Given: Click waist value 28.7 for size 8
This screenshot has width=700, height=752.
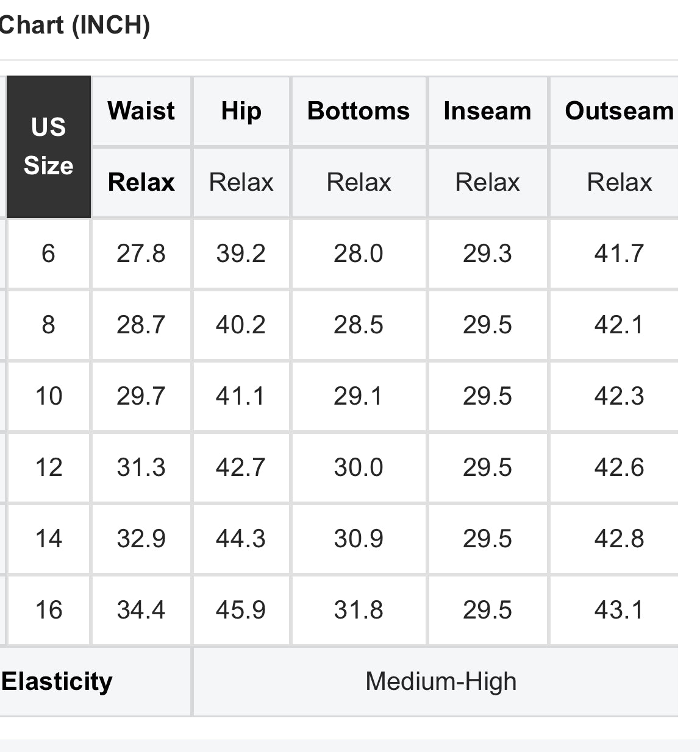Looking at the screenshot, I should pos(141,325).
